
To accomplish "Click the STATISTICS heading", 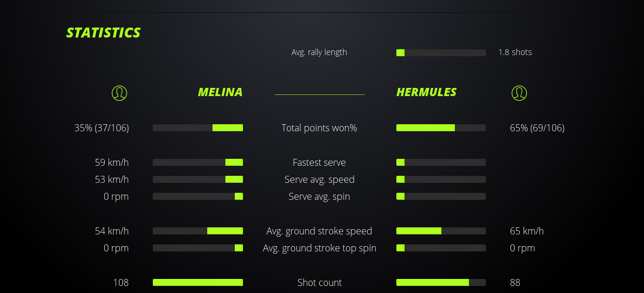I will tap(103, 33).
